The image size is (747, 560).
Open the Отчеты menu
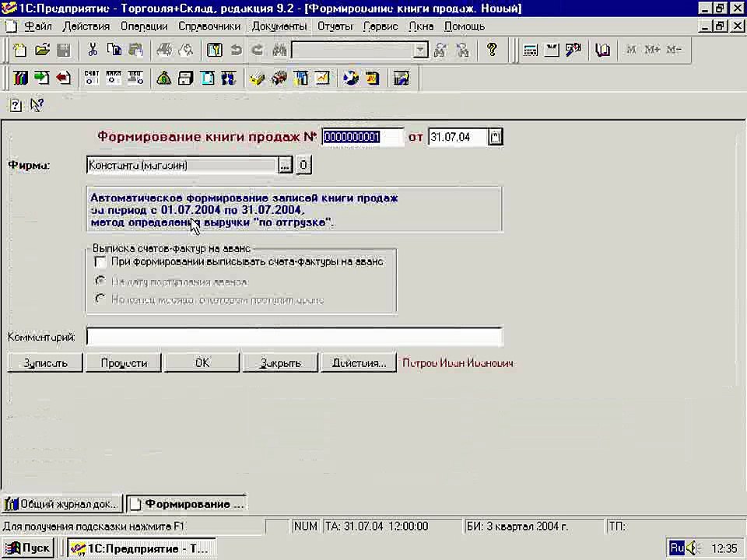[335, 26]
